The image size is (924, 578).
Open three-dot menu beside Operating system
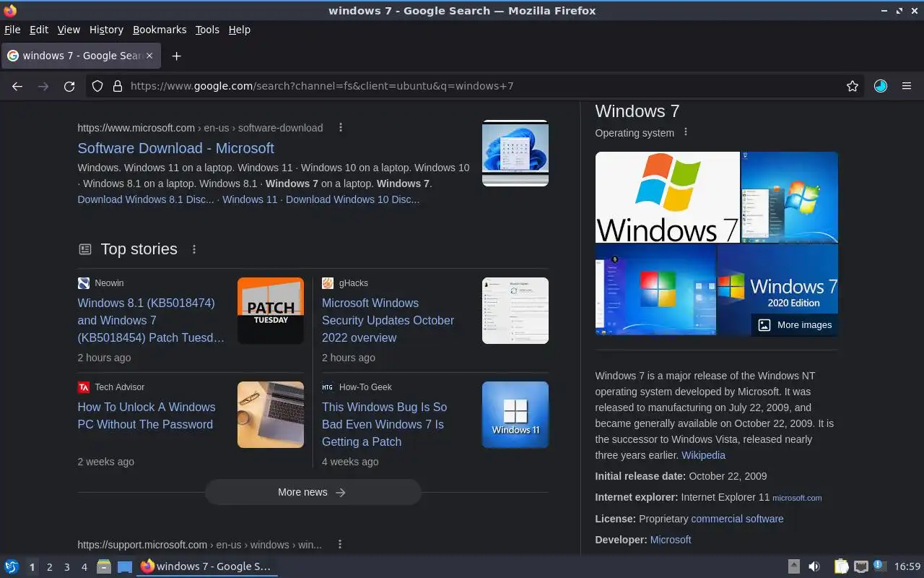click(686, 133)
